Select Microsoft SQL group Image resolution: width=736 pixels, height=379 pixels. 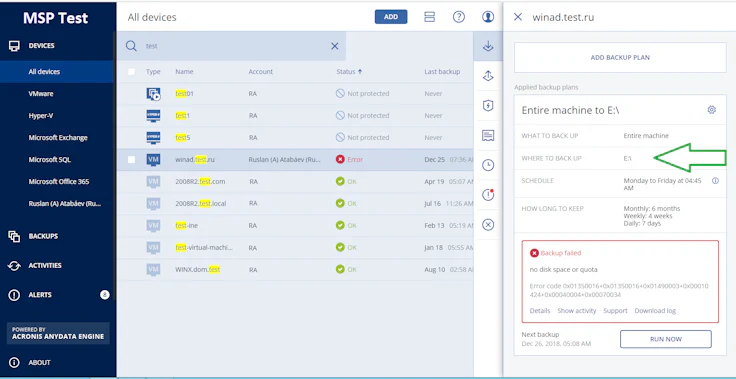50,160
